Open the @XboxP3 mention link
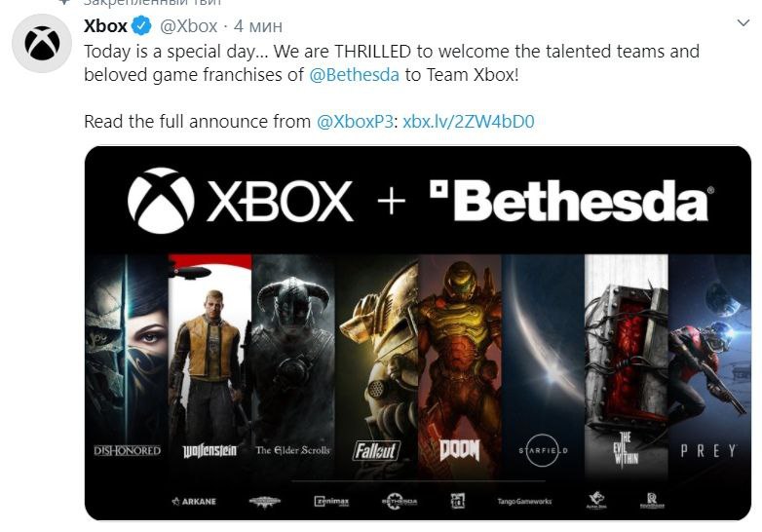This screenshot has height=532, width=762. pyautogui.click(x=355, y=122)
